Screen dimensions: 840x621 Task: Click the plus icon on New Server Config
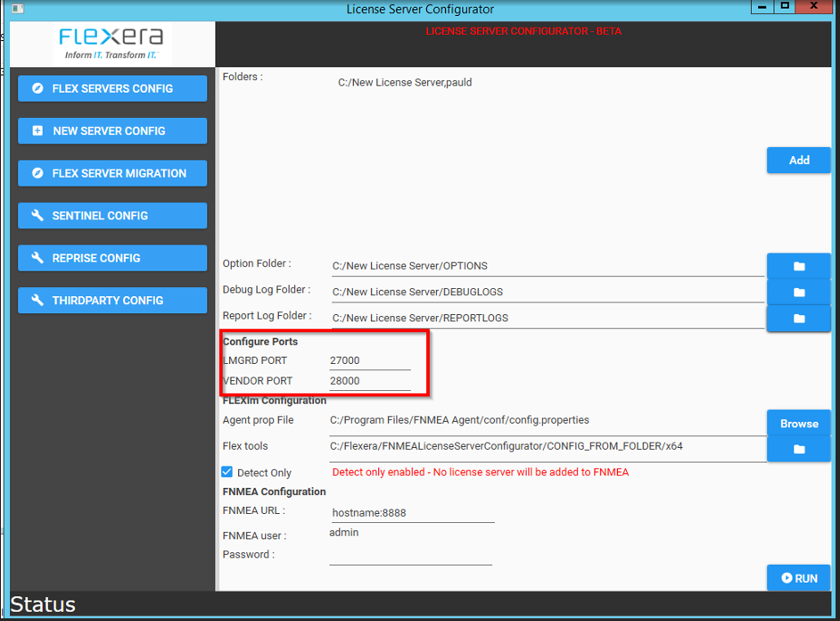coord(37,131)
